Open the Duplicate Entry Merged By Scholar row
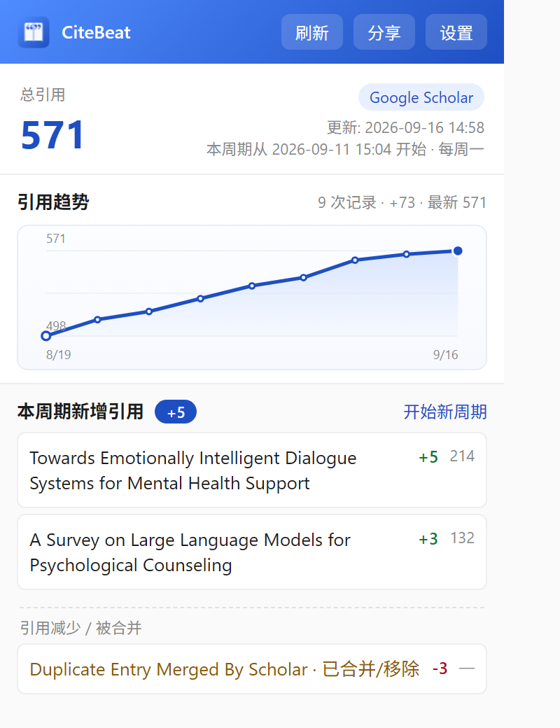Screen dimensions: 560x728 click(x=252, y=669)
